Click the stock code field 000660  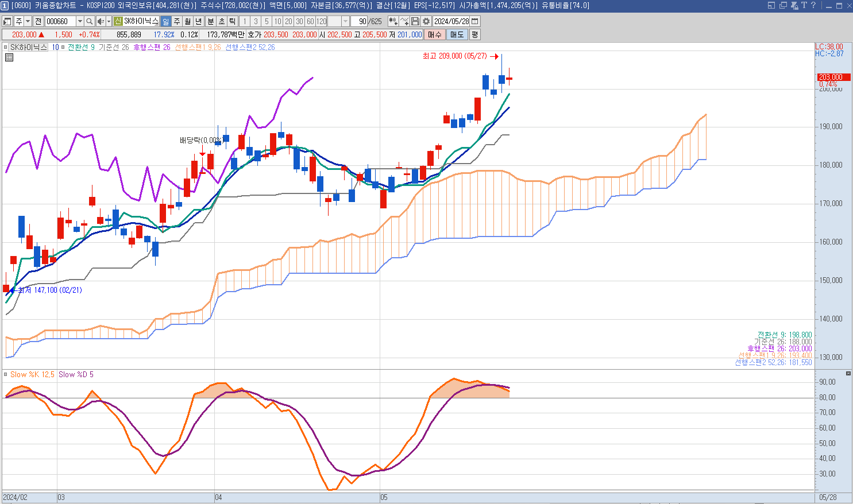click(60, 21)
